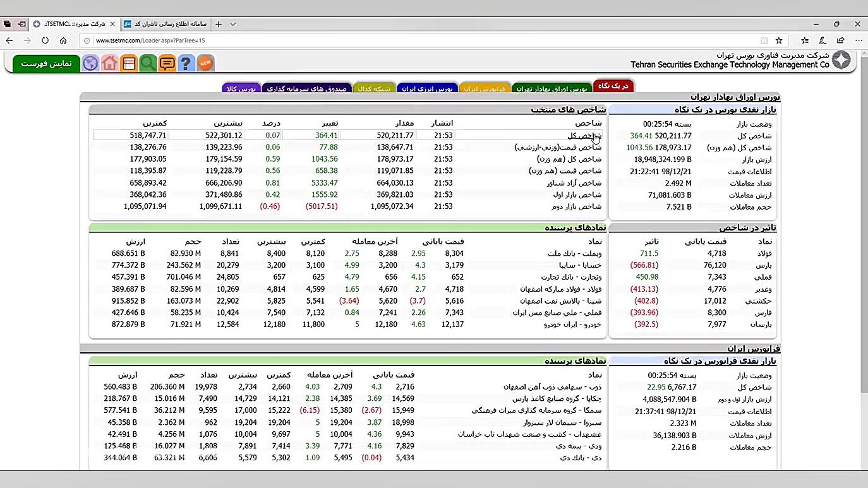
Task: Click وغدیر in the index impact list
Action: click(764, 289)
